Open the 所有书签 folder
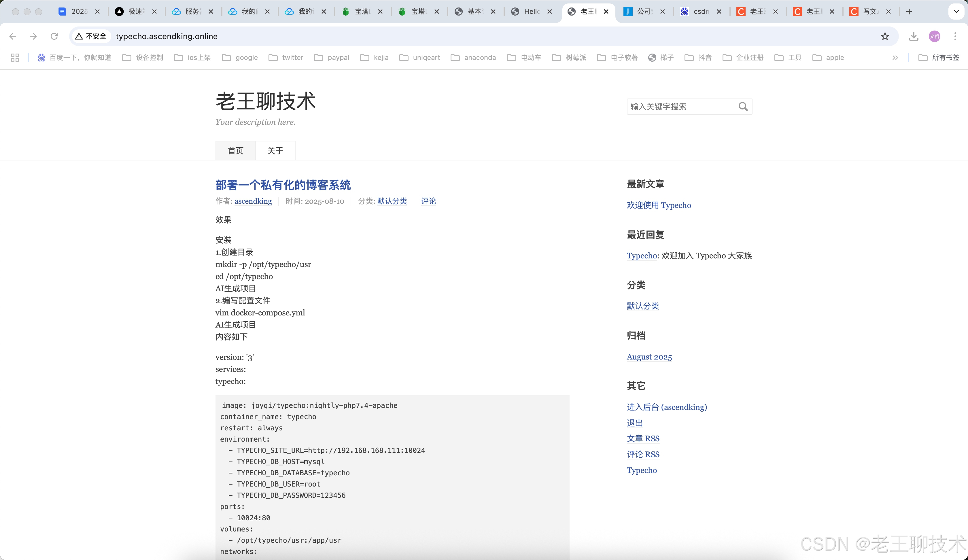This screenshot has width=968, height=560. pos(939,58)
